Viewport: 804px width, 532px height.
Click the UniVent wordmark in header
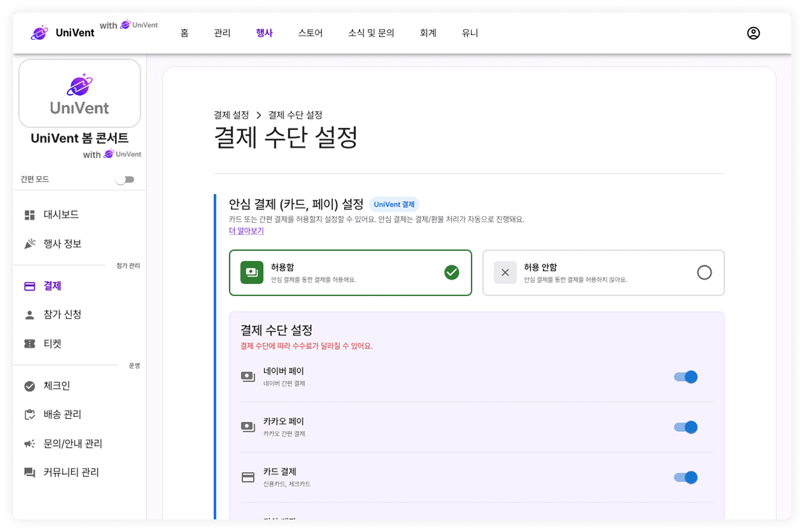pyautogui.click(x=75, y=33)
